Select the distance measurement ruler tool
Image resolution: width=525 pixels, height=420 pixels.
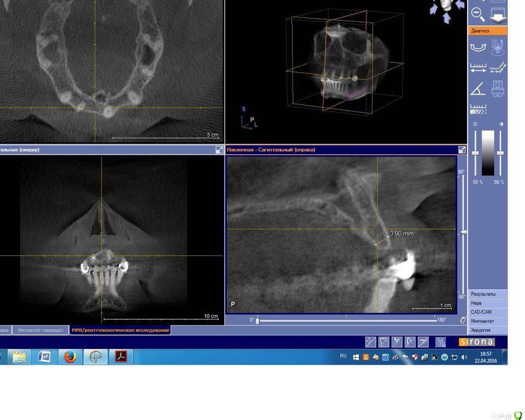(479, 68)
